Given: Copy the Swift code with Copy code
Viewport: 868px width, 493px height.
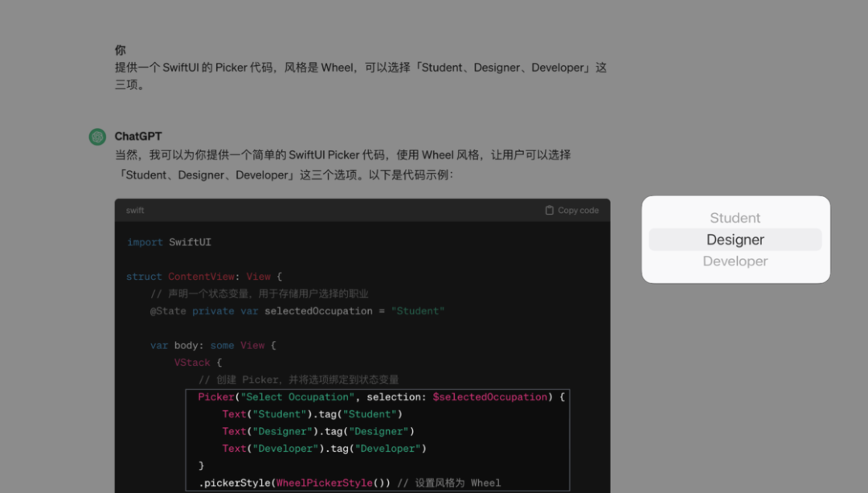Looking at the screenshot, I should pyautogui.click(x=572, y=211).
